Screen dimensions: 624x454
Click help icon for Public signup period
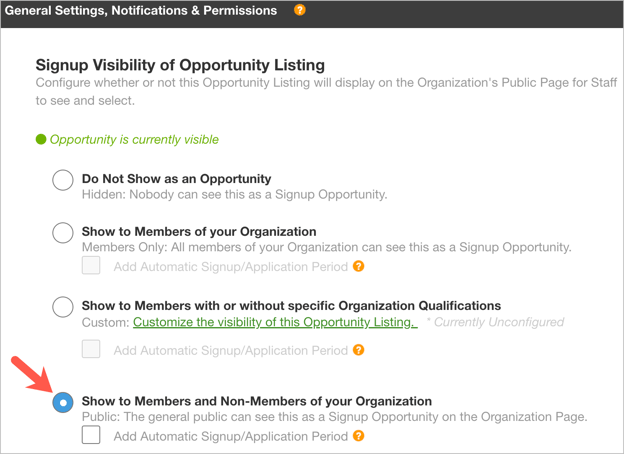(x=359, y=436)
